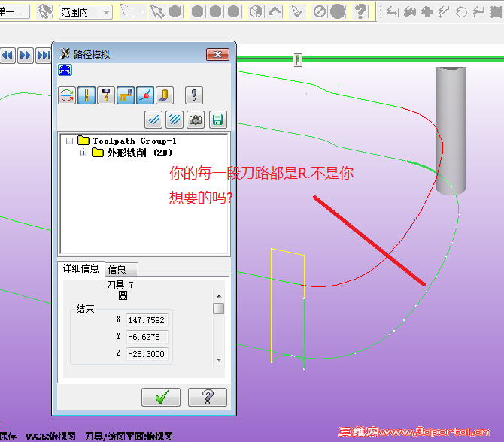Expand the 外形铣削 (2D) tree node
Image resolution: width=504 pixels, height=442 pixels.
pos(84,153)
